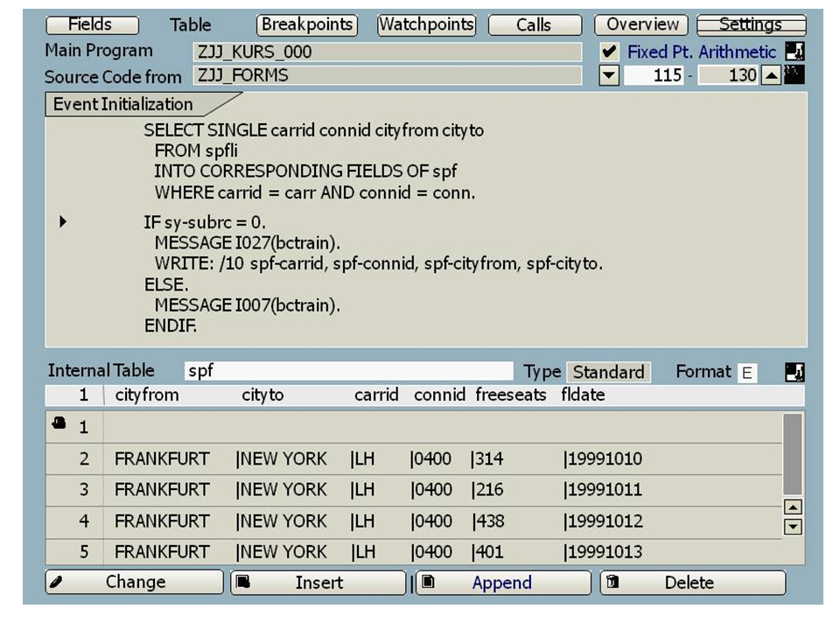Append a row to the internal table

tap(502, 583)
